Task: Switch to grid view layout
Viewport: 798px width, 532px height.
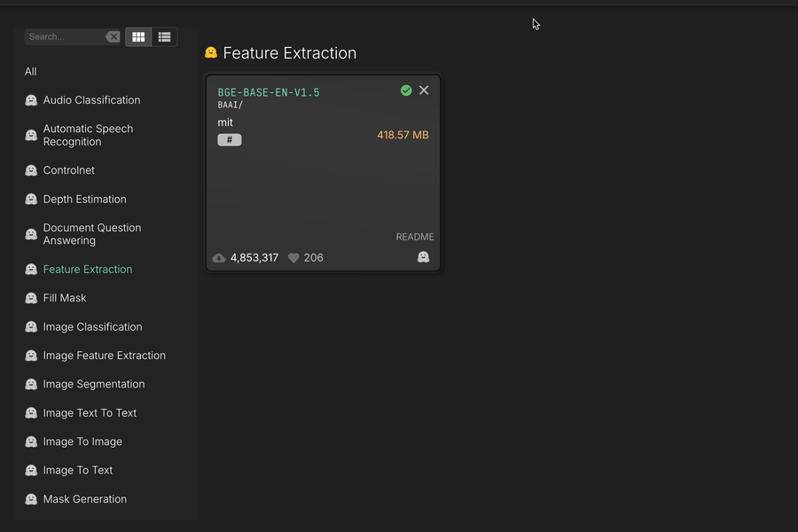Action: [138, 36]
